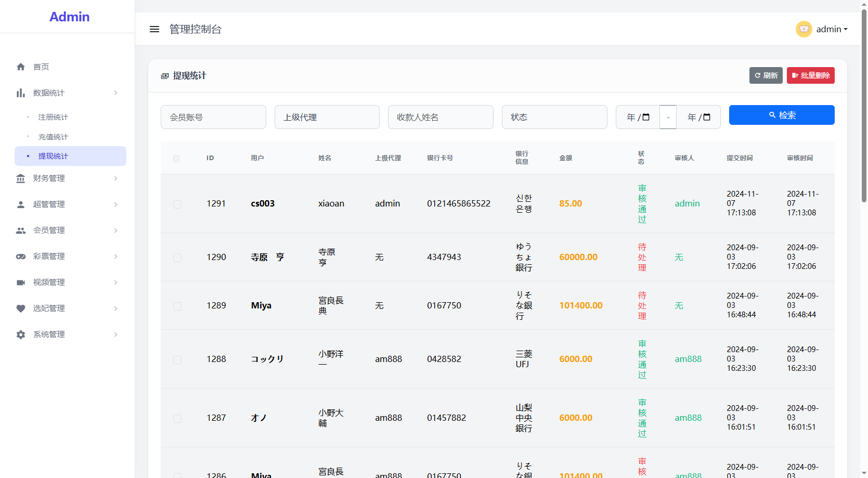Screen dimensions: 868x478
Task: Expand the 彩票管理 sidebar section
Action: pyautogui.click(x=48, y=256)
